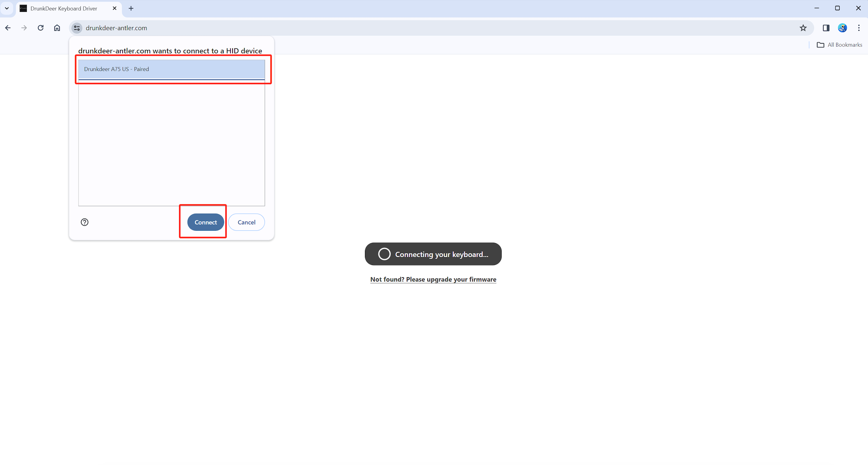Cancel the HID device connection dialog
868x465 pixels.
tap(246, 222)
